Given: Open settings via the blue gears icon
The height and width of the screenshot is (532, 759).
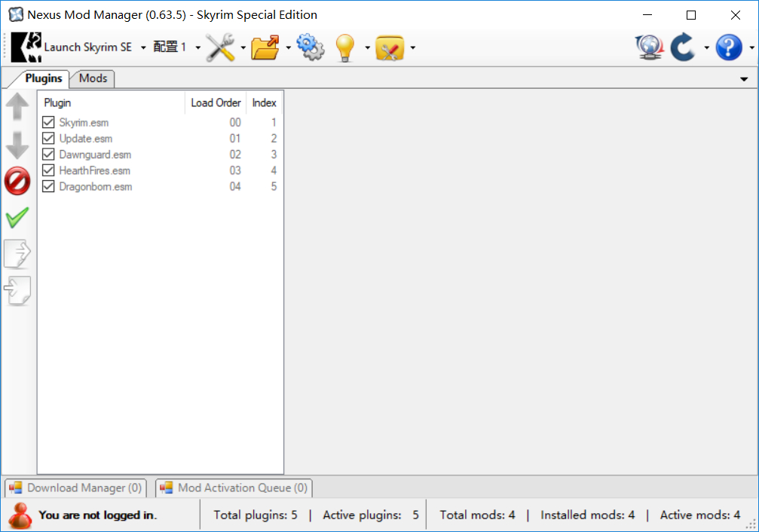Looking at the screenshot, I should [x=311, y=47].
